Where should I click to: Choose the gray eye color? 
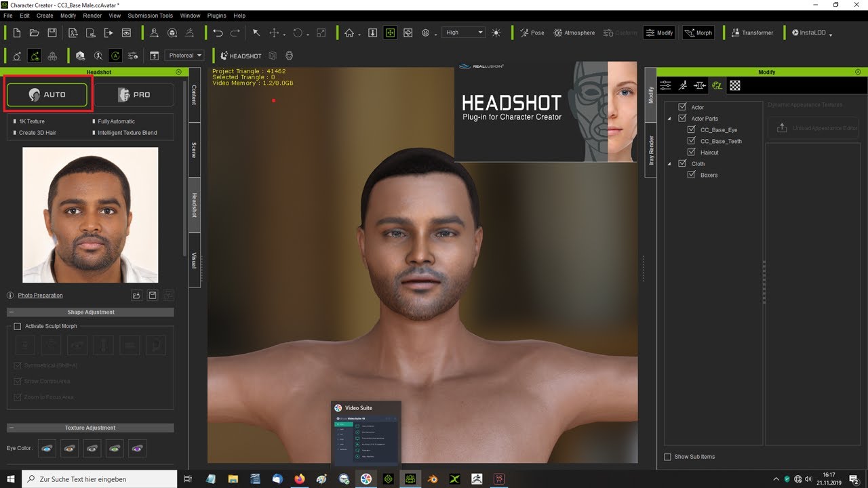coord(92,448)
